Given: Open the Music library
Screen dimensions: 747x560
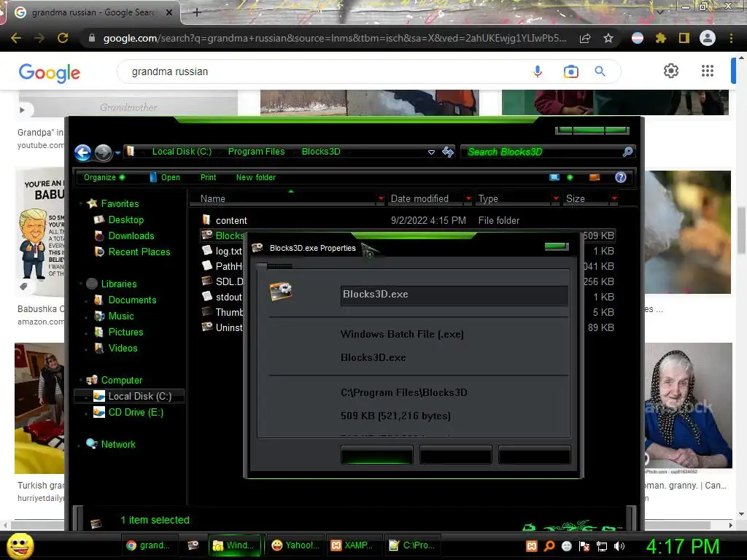Looking at the screenshot, I should coord(121,316).
